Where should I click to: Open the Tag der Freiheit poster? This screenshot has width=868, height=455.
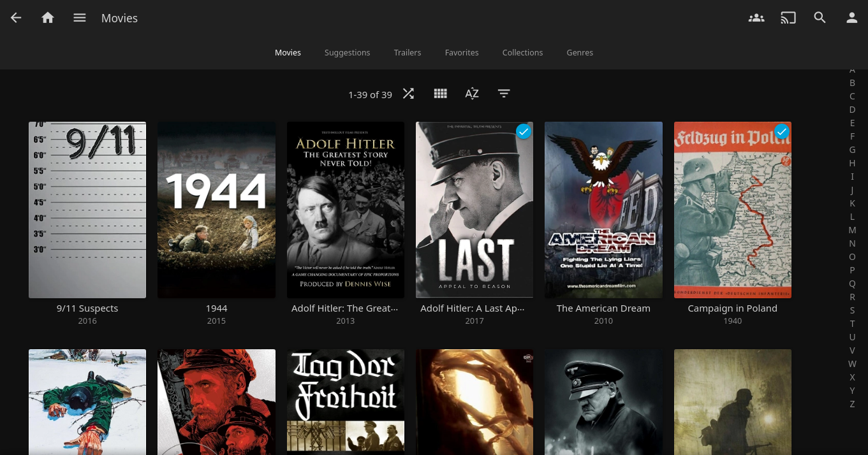[x=346, y=402]
